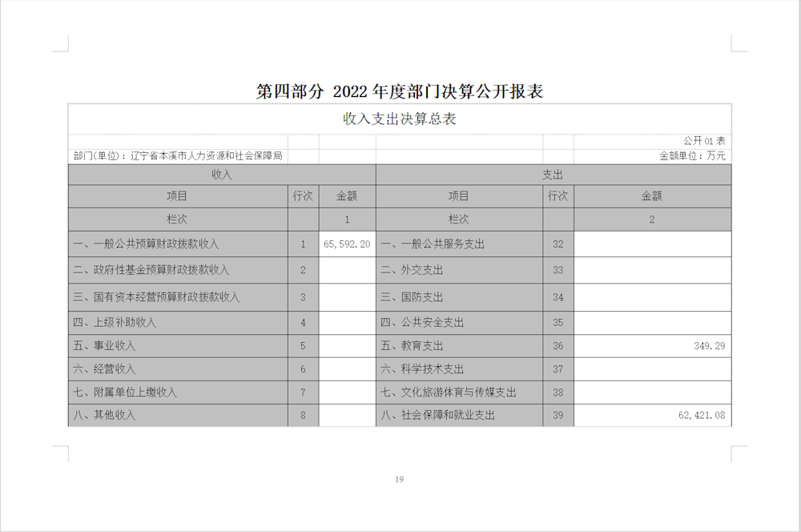801x532 pixels.
Task: Click the '五、事业收入' cell
Action: tap(178, 346)
